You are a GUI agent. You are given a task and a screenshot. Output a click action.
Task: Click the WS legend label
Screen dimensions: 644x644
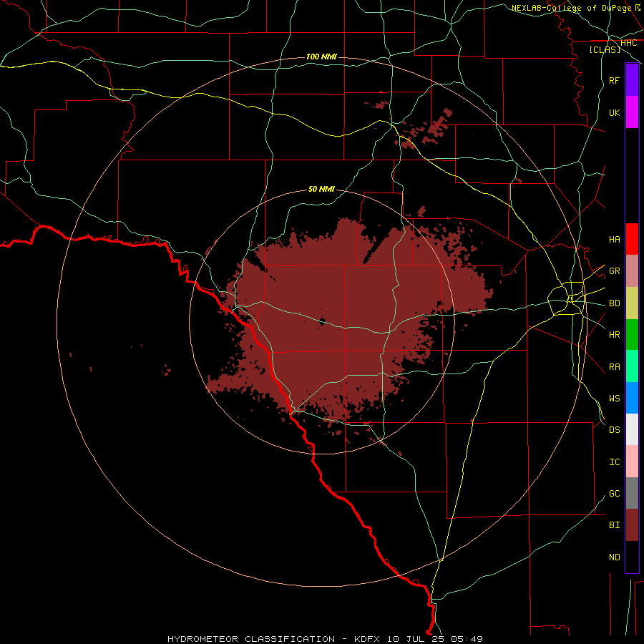[615, 399]
